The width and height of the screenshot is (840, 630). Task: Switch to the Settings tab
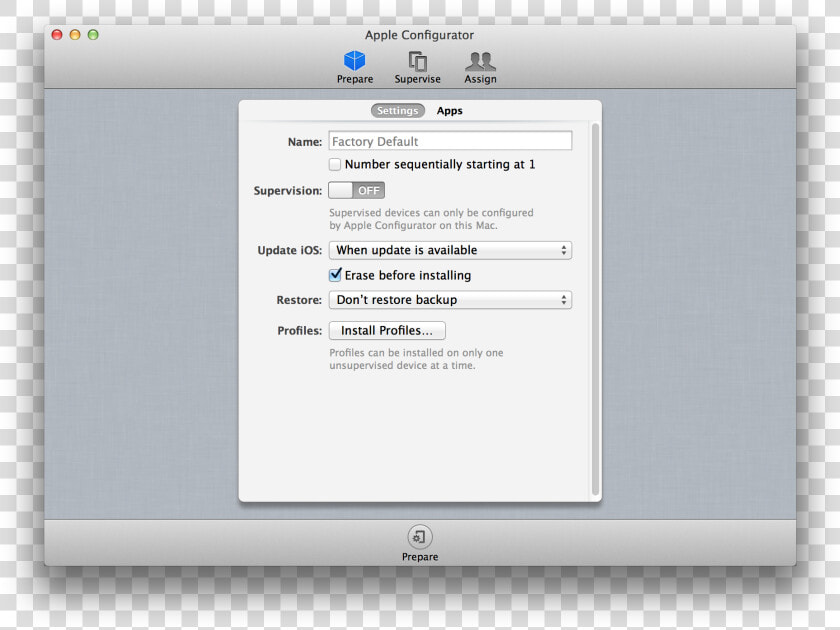coord(398,110)
